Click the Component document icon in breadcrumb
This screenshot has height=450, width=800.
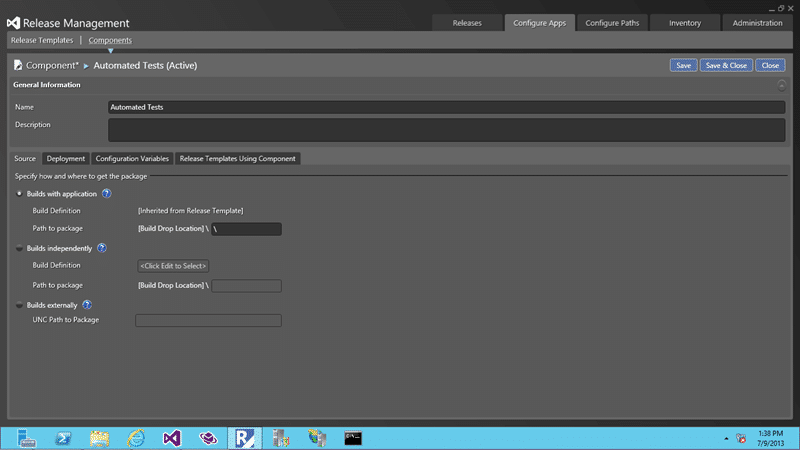18,65
